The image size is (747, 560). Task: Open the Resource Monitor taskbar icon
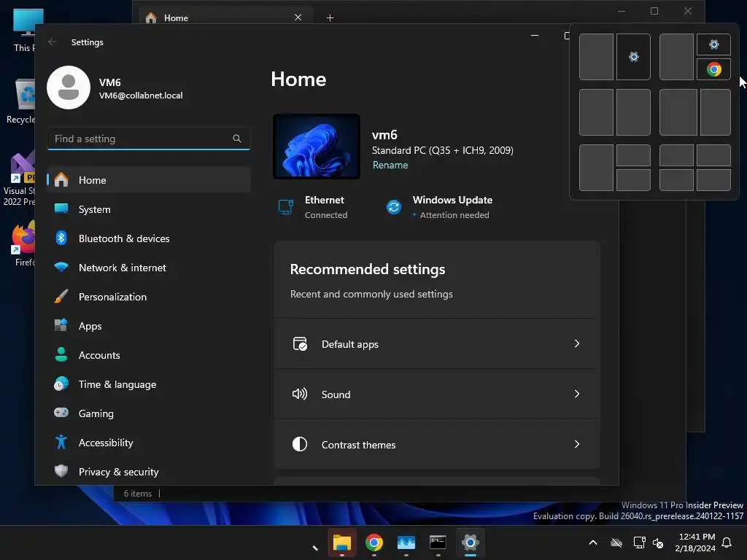pos(406,542)
